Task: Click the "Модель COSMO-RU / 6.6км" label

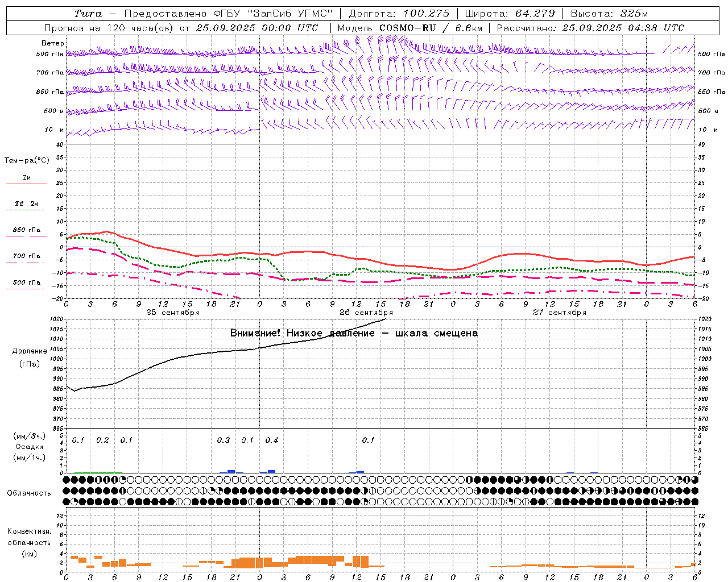Action: point(409,28)
